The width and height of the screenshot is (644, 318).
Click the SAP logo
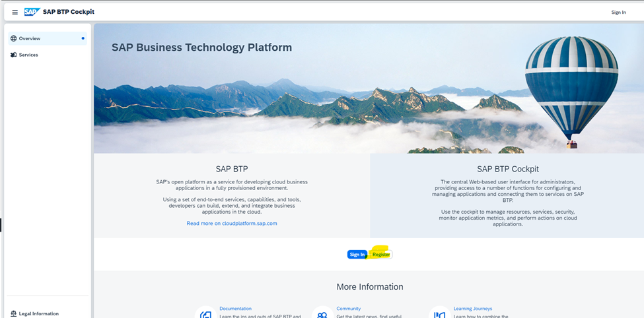tap(32, 12)
